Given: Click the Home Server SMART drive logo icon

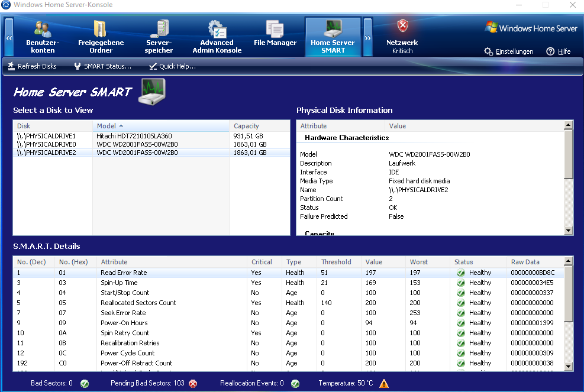Looking at the screenshot, I should tap(152, 92).
